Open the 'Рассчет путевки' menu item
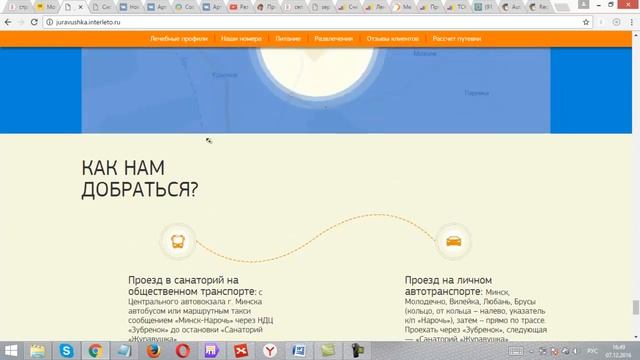Image resolution: width=640 pixels, height=360 pixels. tap(457, 39)
